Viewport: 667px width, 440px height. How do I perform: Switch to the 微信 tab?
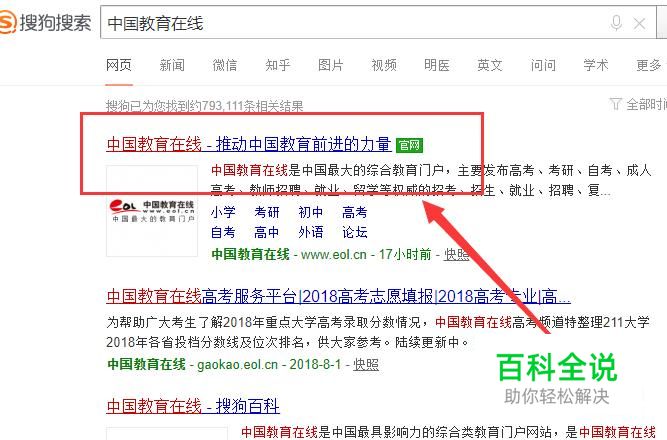(225, 65)
